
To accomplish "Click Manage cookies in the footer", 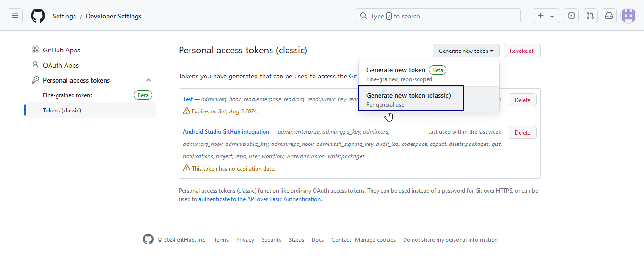I will [x=375, y=240].
